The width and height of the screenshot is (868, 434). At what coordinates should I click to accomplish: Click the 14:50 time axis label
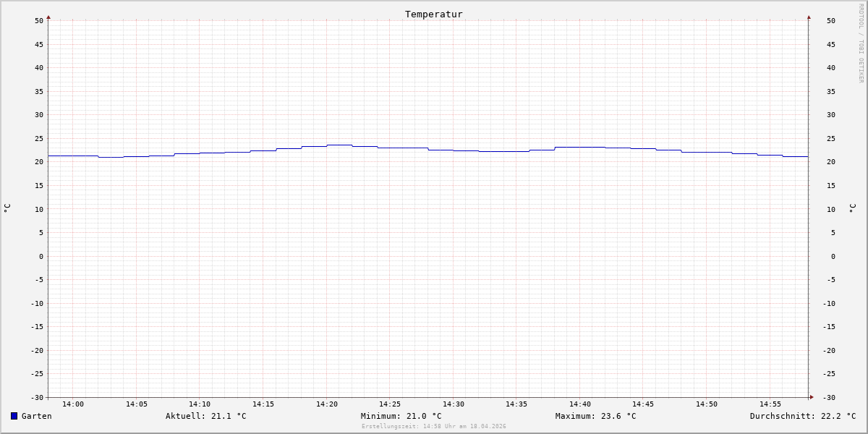tap(707, 404)
